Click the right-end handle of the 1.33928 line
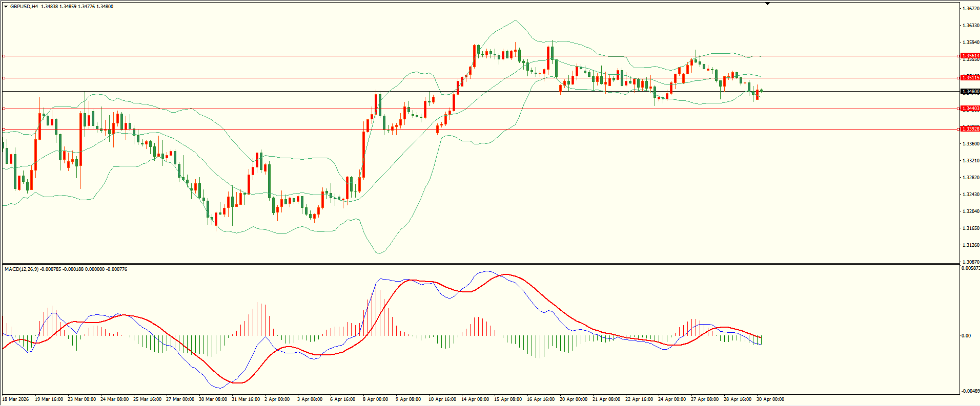The width and height of the screenshot is (980, 406). pos(958,129)
